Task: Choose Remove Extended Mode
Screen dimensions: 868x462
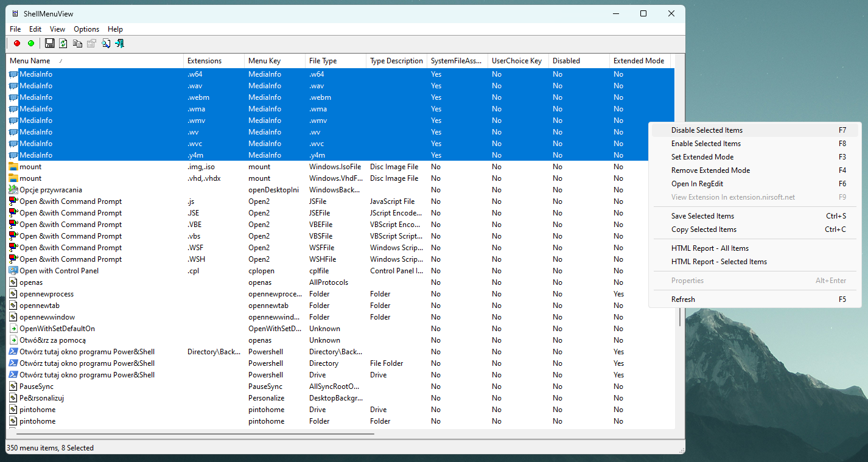Action: click(710, 170)
